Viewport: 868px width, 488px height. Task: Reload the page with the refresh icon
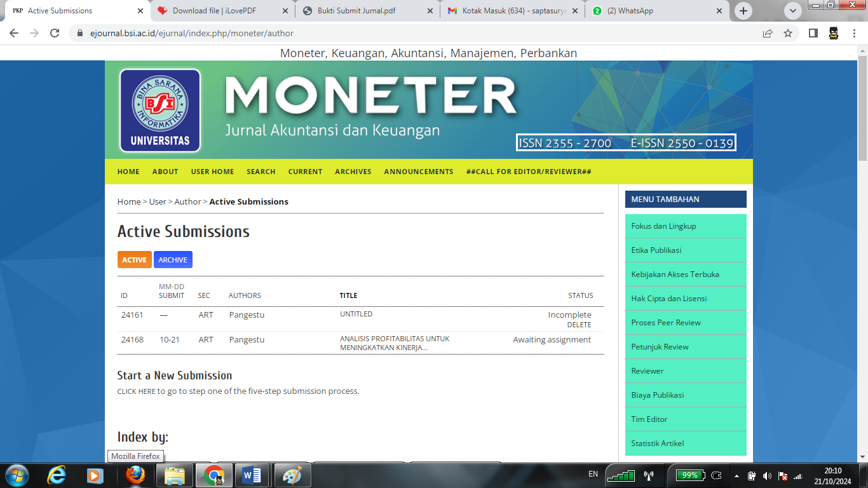click(55, 33)
